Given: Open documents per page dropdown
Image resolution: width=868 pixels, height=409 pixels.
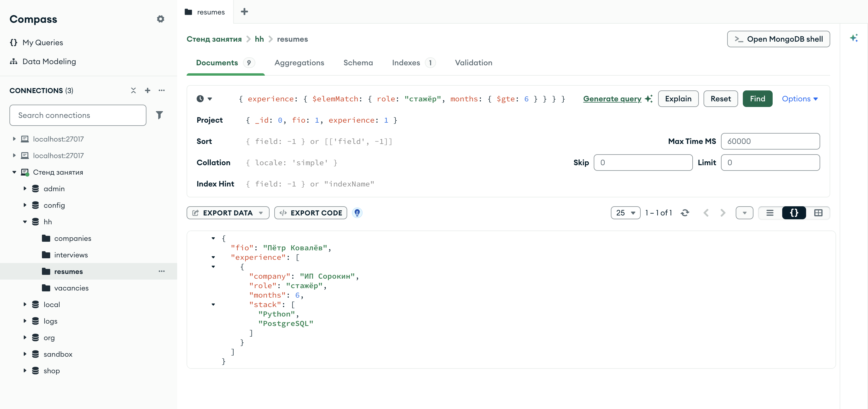Looking at the screenshot, I should [625, 213].
